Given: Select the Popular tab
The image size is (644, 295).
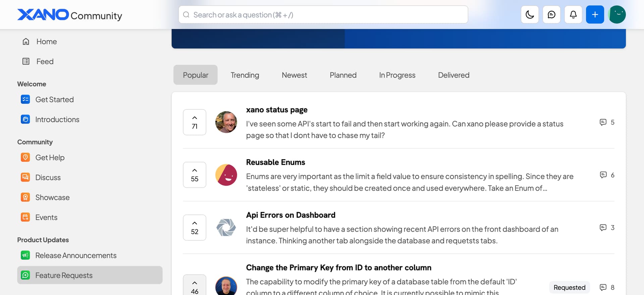Looking at the screenshot, I should pos(196,75).
